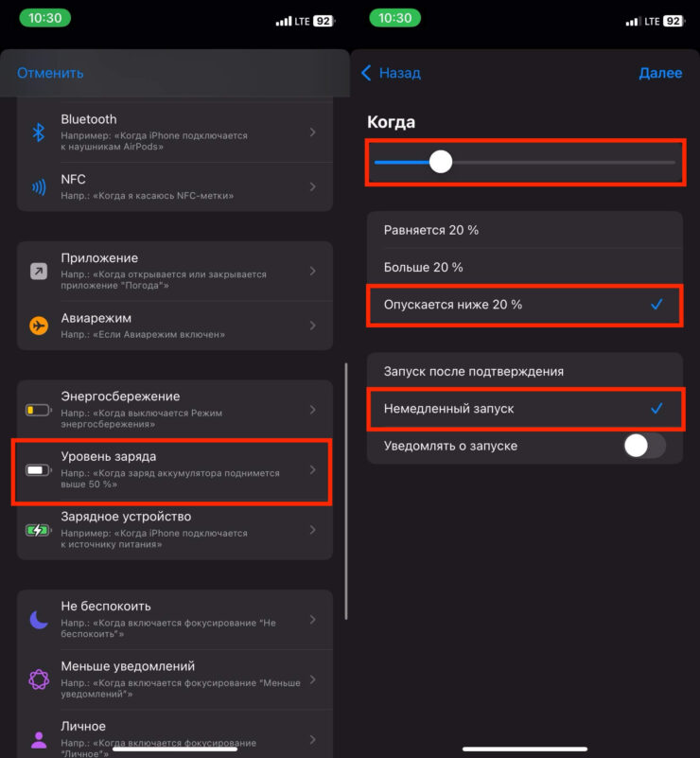Viewport: 700px width, 758px height.
Task: Go back using the Назад button
Action: 392,73
